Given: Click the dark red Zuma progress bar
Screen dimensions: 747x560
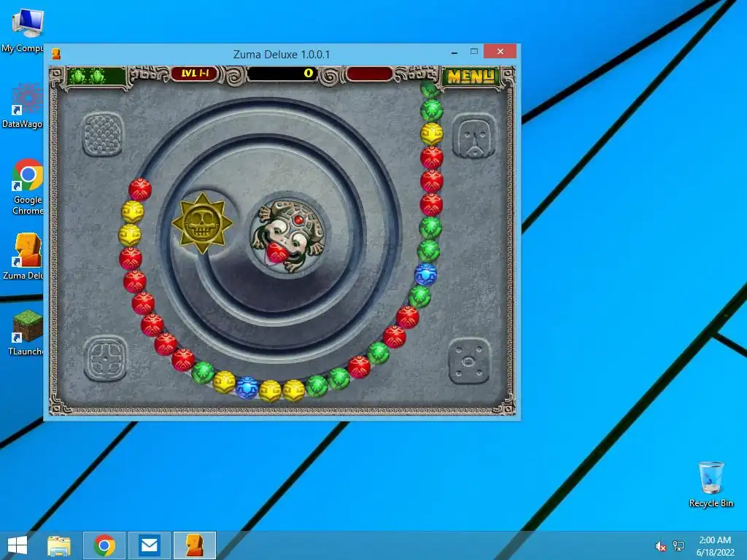Looking at the screenshot, I should 370,74.
